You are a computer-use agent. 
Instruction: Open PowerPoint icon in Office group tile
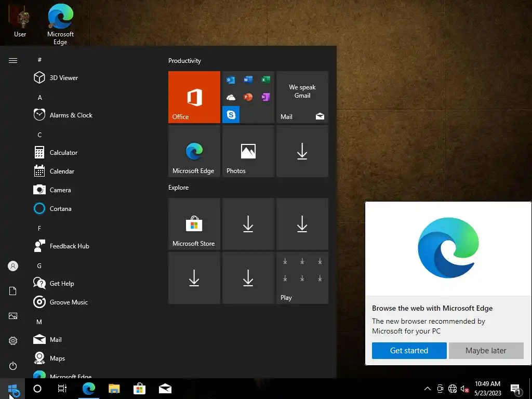click(248, 97)
